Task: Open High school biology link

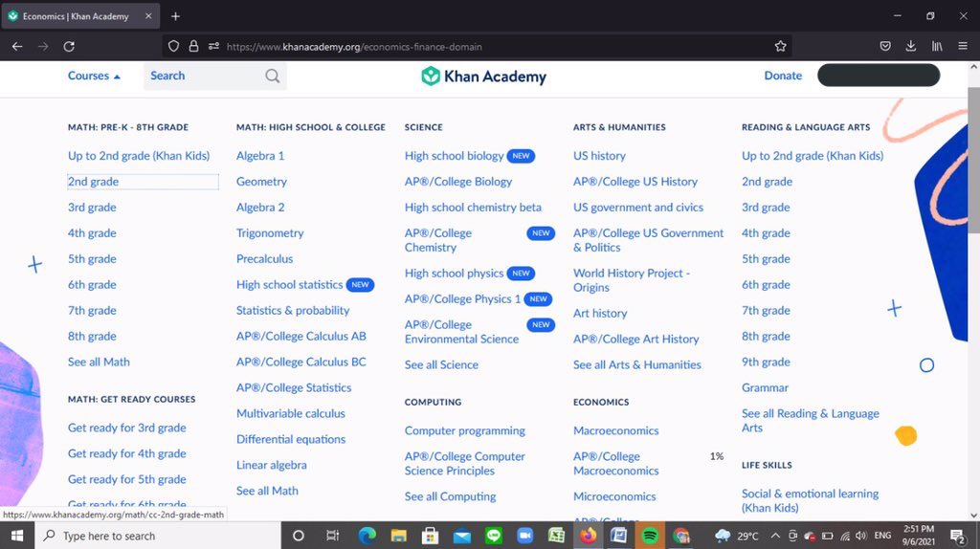Action: click(x=454, y=156)
